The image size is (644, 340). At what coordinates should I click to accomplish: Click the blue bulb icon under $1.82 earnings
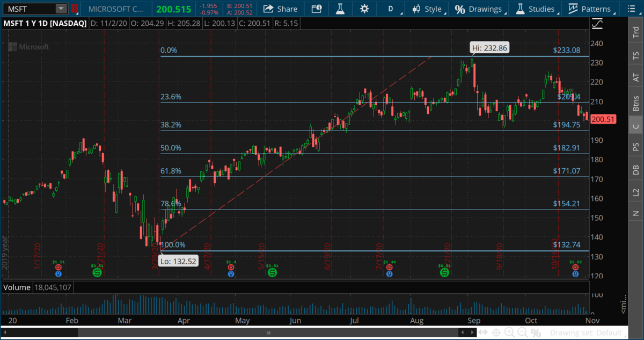point(575,273)
